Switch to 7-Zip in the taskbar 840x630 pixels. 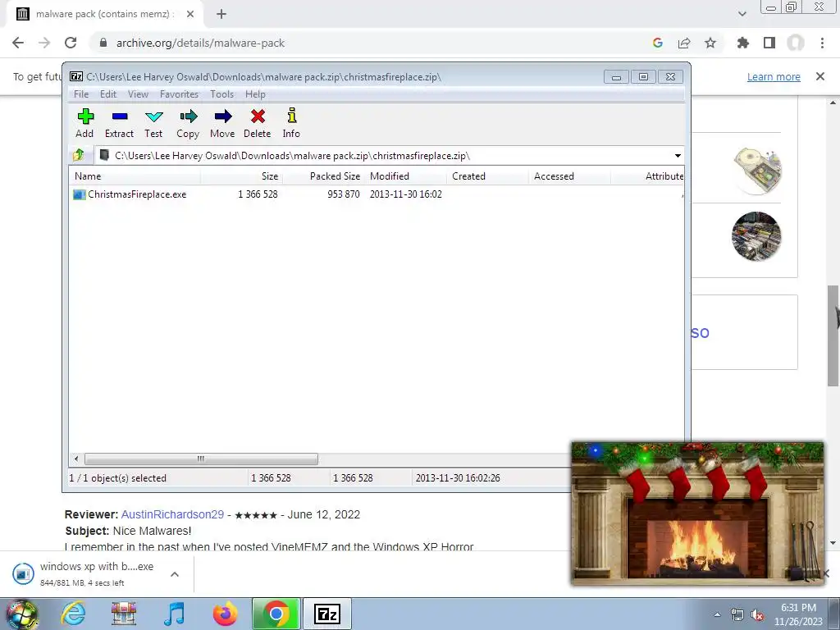point(327,614)
